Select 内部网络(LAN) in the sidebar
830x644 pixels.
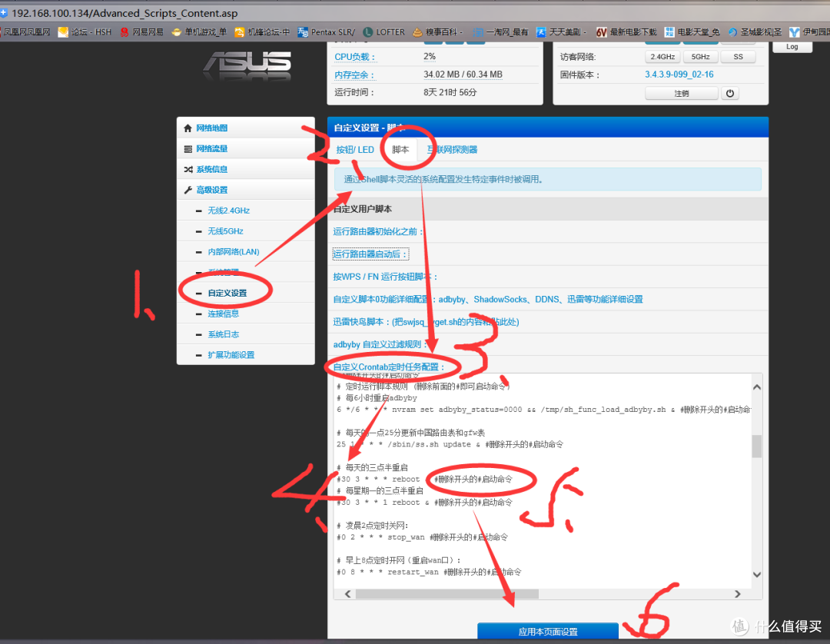tap(234, 252)
